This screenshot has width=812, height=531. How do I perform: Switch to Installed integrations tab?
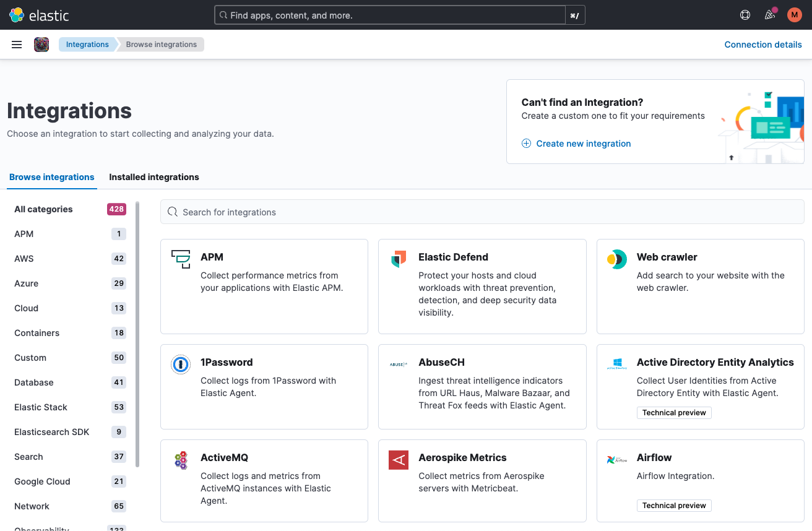pos(154,177)
